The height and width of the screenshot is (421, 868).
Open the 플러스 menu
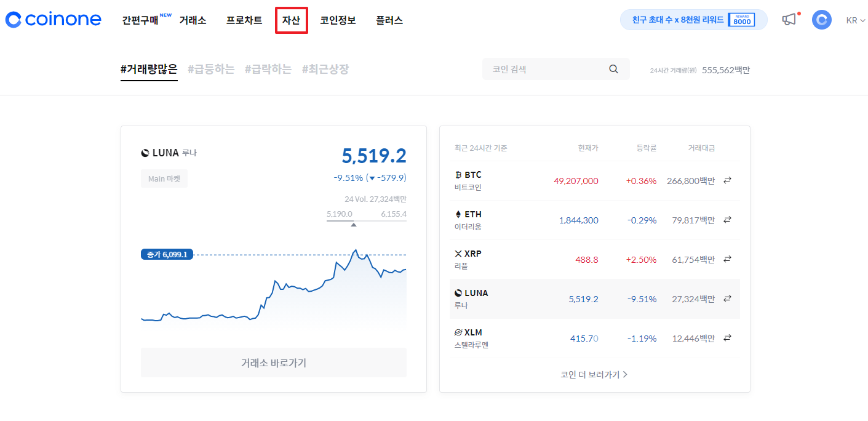click(x=389, y=20)
